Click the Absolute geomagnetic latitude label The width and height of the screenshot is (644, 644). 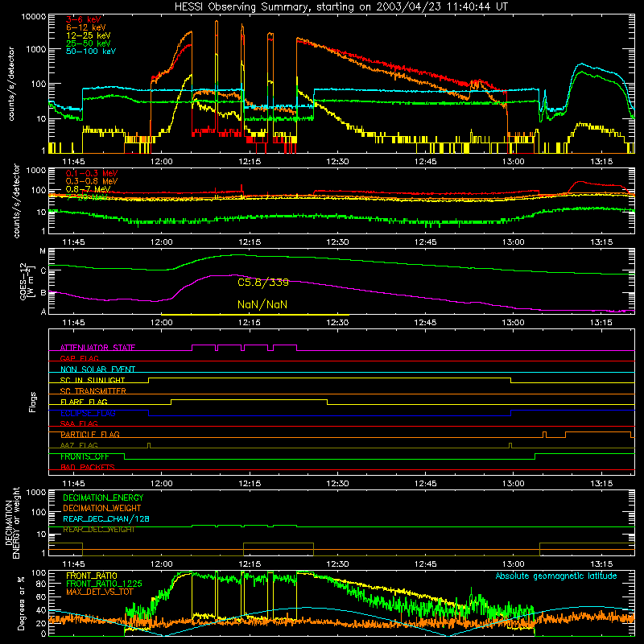556,576
